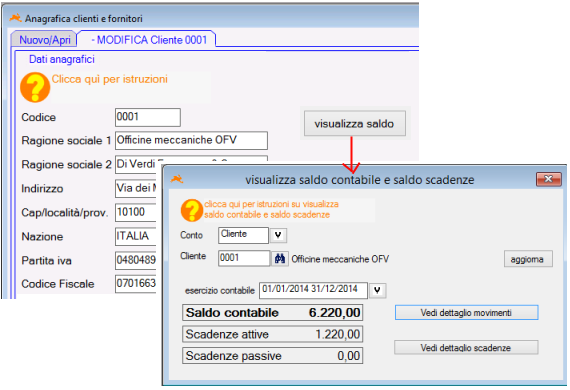Expand the esercizio contabile dropdown
The height and width of the screenshot is (390, 570).
tap(377, 290)
